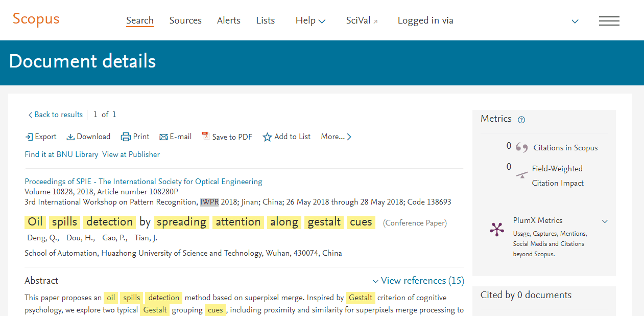Image resolution: width=644 pixels, height=316 pixels.
Task: Click the E-mail envelope icon
Action: [x=163, y=137]
